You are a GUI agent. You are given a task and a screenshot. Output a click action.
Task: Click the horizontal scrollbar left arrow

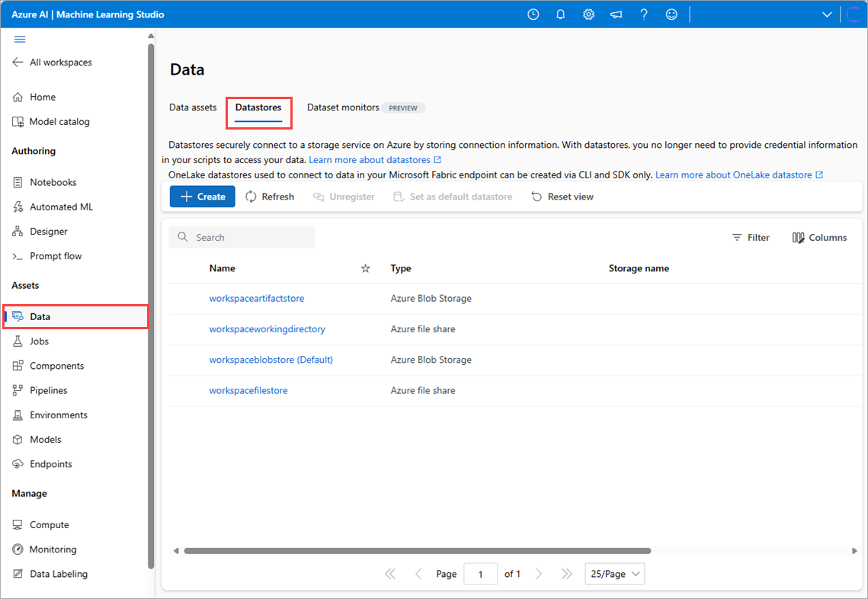point(176,551)
